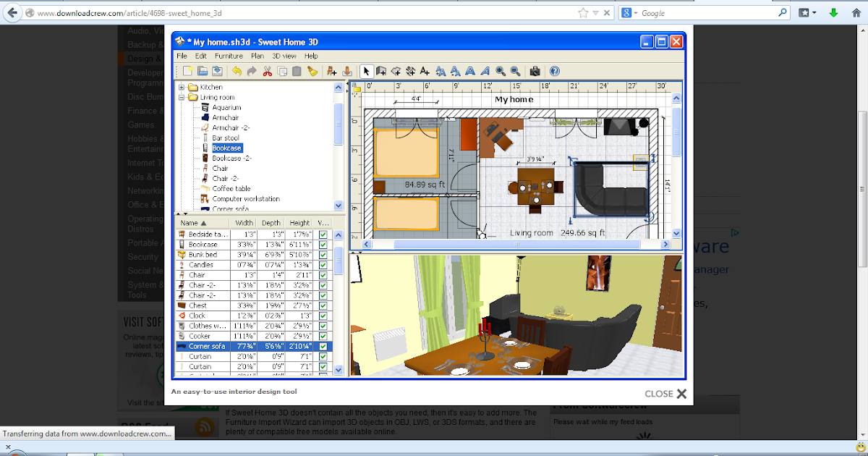868x456 pixels.
Task: Close the screenshot lightbox with CLOSE
Action: (x=665, y=394)
